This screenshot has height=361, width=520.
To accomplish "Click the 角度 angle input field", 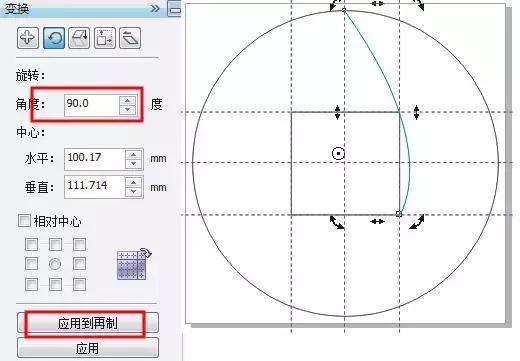I will coord(92,105).
